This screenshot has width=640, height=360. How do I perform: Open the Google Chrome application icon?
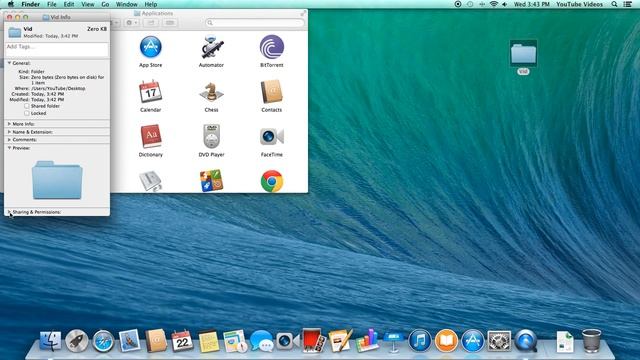coord(272,181)
